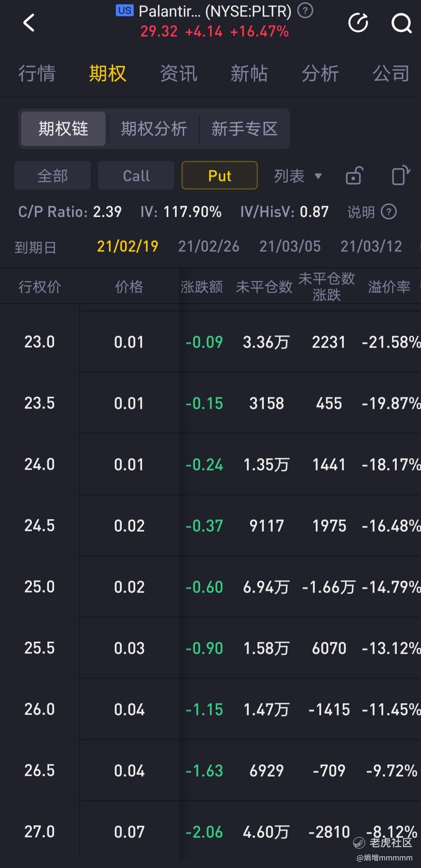Open the 新手专区 section
Screen dimensions: 421x868
(x=244, y=129)
